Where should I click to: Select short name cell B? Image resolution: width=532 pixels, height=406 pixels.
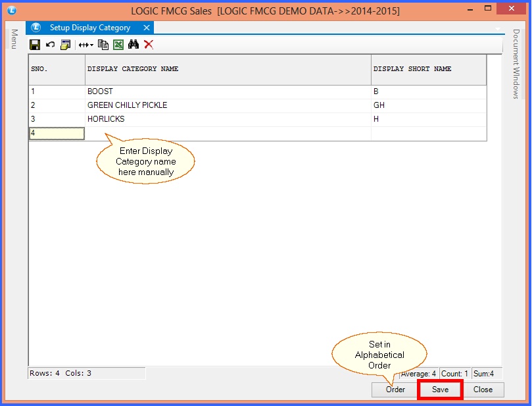429,91
